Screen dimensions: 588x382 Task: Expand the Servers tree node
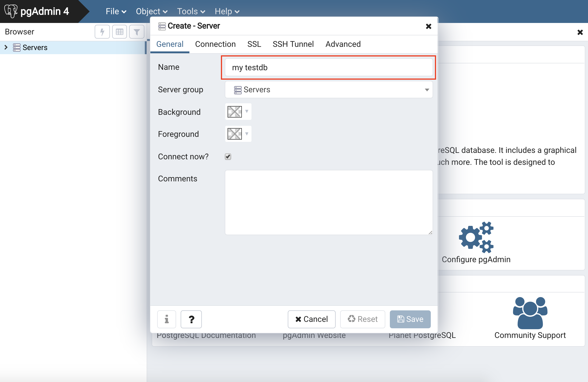tap(6, 47)
